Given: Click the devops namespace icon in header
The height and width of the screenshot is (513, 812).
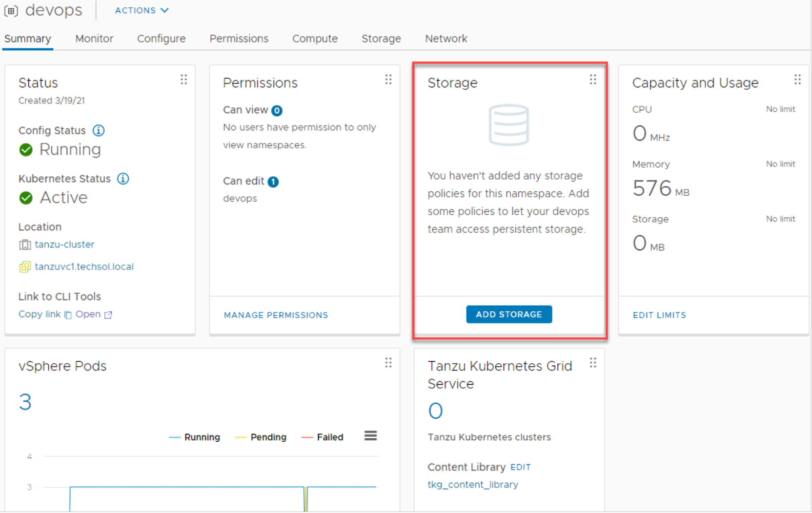Looking at the screenshot, I should (11, 10).
